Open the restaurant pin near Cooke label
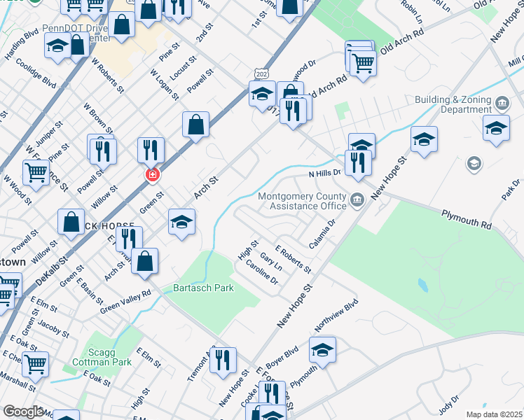524x420 pixels. point(272,393)
